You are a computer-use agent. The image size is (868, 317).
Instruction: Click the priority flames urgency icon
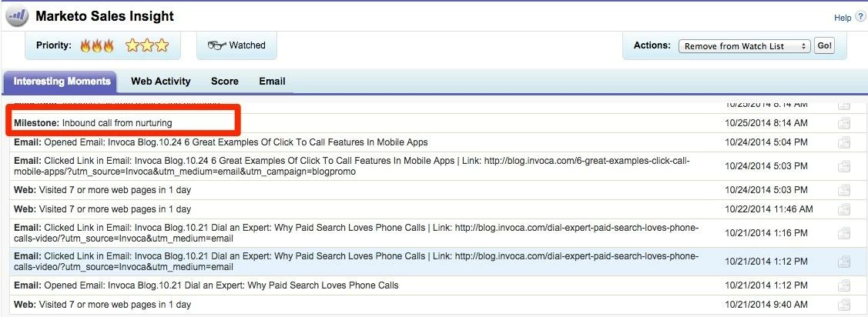[97, 45]
